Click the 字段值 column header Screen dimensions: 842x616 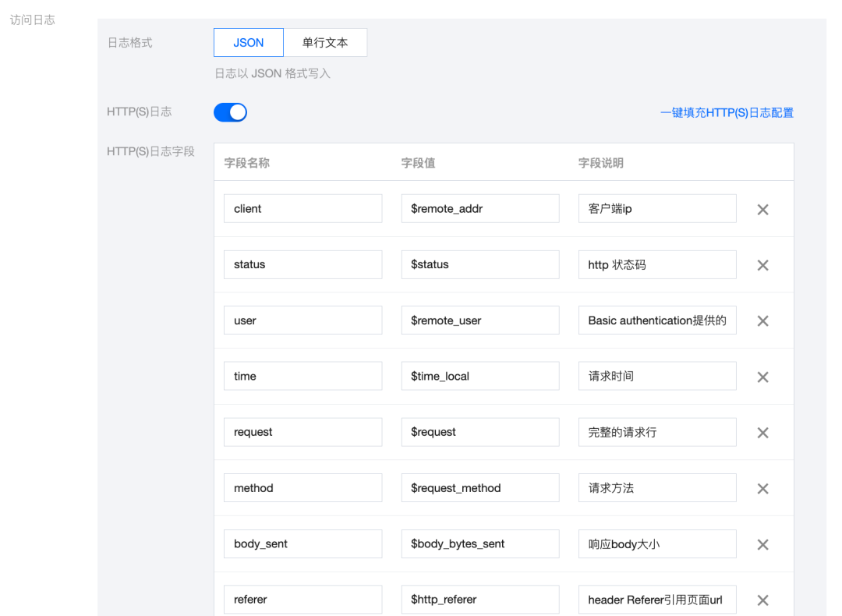pyautogui.click(x=419, y=163)
